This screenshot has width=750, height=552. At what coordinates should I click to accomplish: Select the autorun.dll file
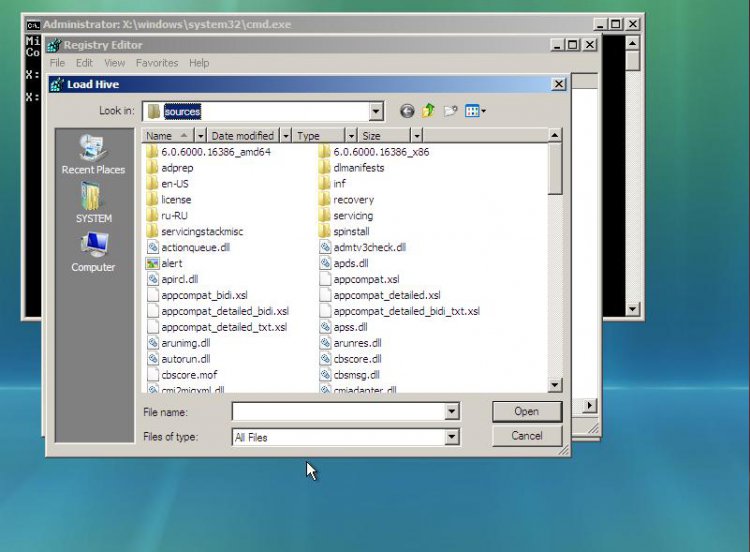pyautogui.click(x=179, y=359)
